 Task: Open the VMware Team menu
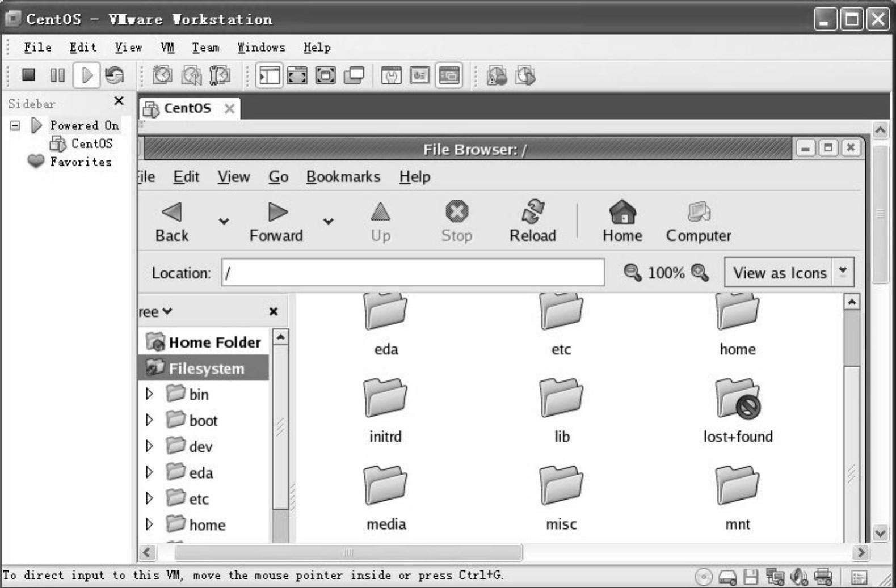click(205, 48)
